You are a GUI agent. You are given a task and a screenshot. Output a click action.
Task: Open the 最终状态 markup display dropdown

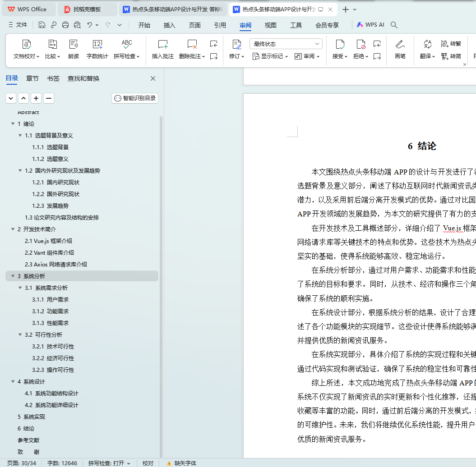pos(286,44)
